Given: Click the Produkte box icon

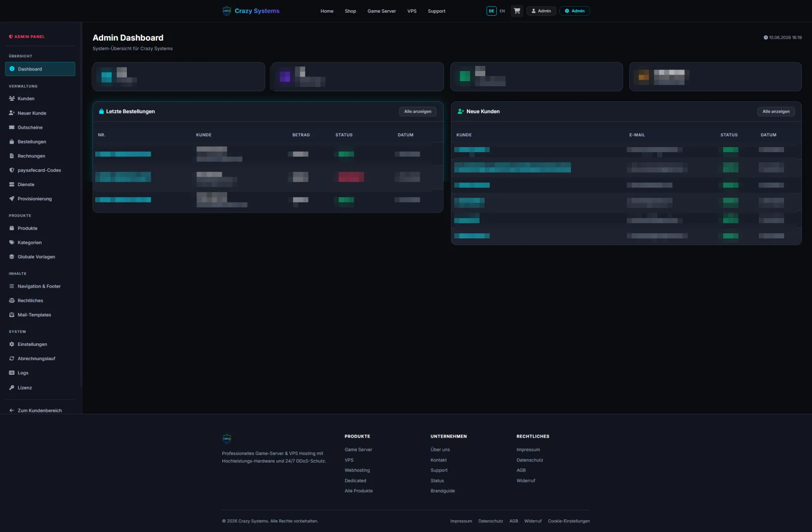Looking at the screenshot, I should 12,228.
